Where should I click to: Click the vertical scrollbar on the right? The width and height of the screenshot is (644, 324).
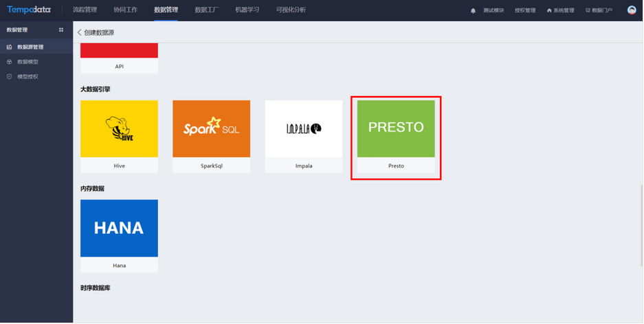click(x=641, y=226)
